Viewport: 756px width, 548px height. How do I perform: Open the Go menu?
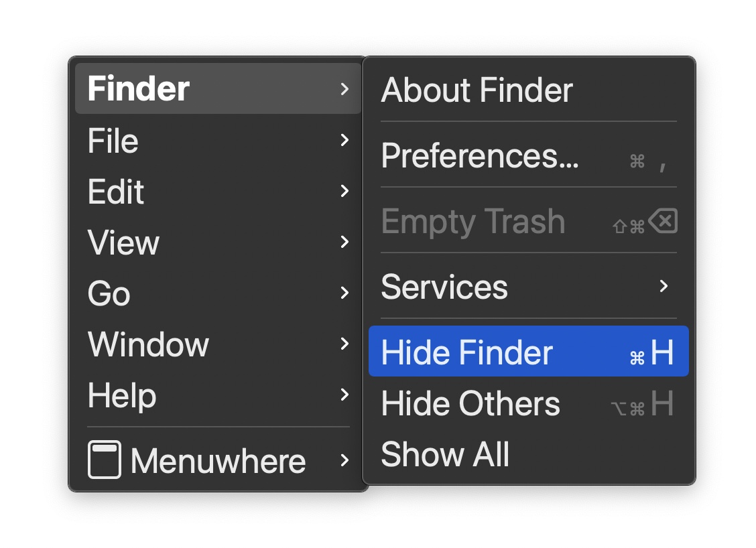point(109,293)
